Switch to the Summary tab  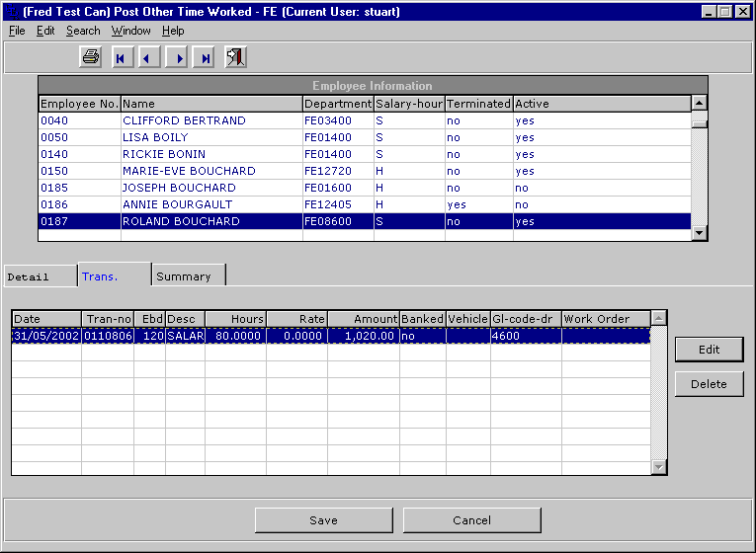tap(184, 276)
